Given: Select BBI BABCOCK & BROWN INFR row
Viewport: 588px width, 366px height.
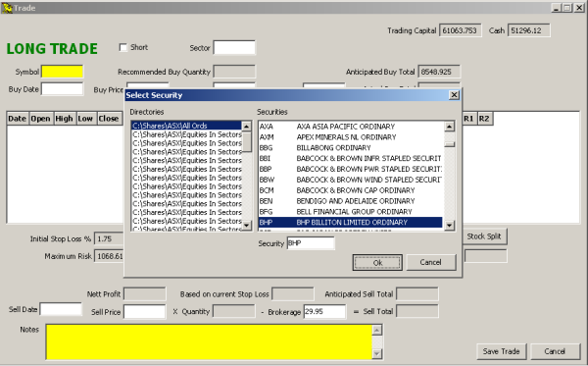Looking at the screenshot, I should 350,158.
